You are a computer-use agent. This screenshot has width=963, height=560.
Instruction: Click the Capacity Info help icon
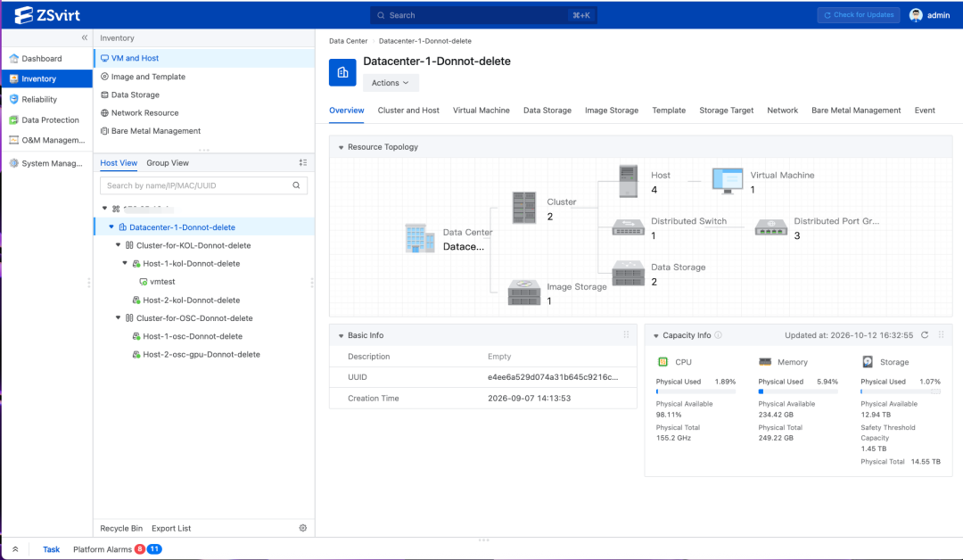click(x=718, y=335)
